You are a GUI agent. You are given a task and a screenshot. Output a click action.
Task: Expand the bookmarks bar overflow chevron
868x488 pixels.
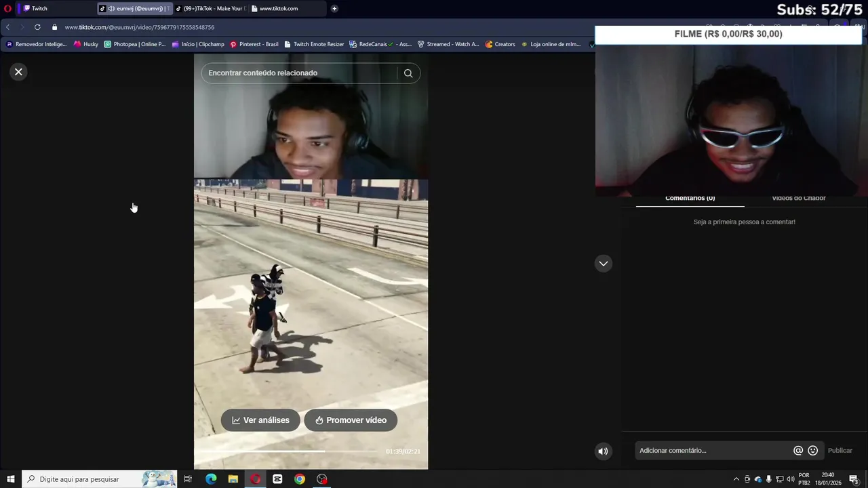[x=591, y=45]
